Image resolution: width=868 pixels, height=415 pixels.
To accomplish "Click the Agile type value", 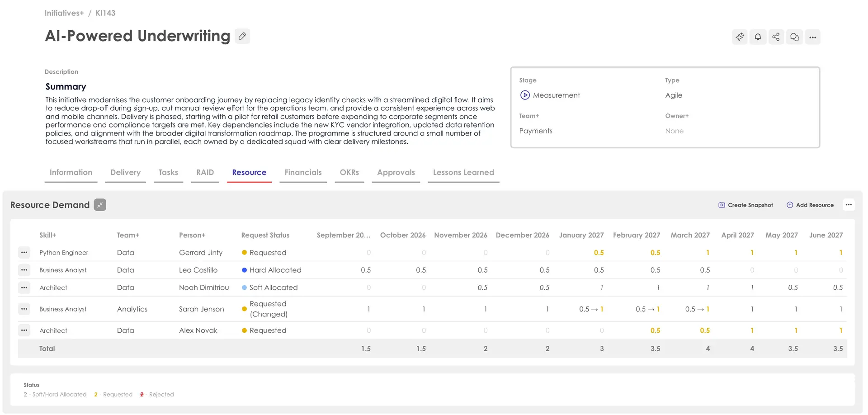I will coord(674,95).
